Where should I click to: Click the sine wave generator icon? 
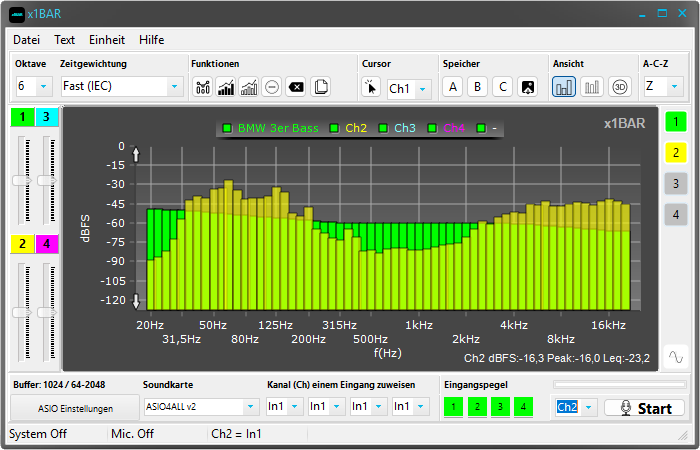point(676,357)
